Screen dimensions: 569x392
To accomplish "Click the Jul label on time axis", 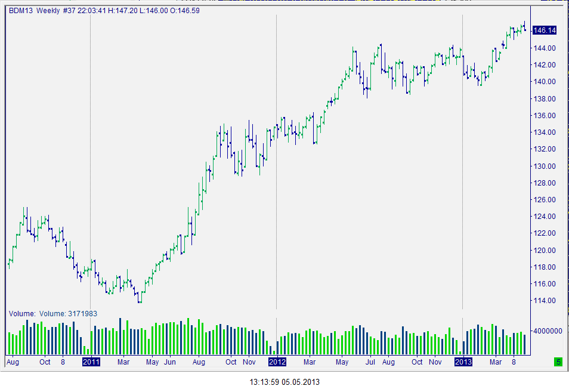I will point(370,362).
